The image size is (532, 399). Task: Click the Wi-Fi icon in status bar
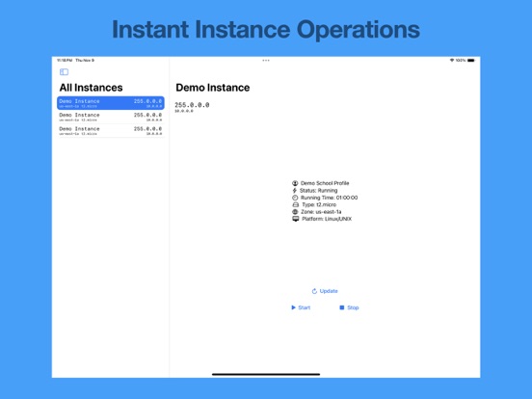pos(452,61)
